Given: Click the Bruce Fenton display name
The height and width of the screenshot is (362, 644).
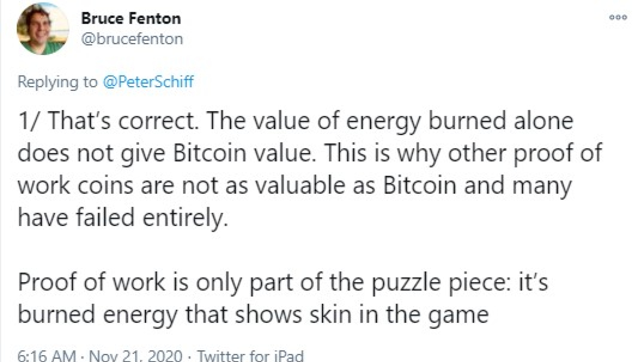Looking at the screenshot, I should (131, 19).
